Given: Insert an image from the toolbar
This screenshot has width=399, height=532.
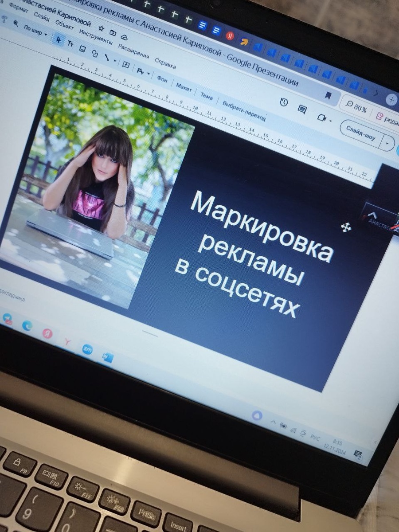Looking at the screenshot, I should pos(82,48).
